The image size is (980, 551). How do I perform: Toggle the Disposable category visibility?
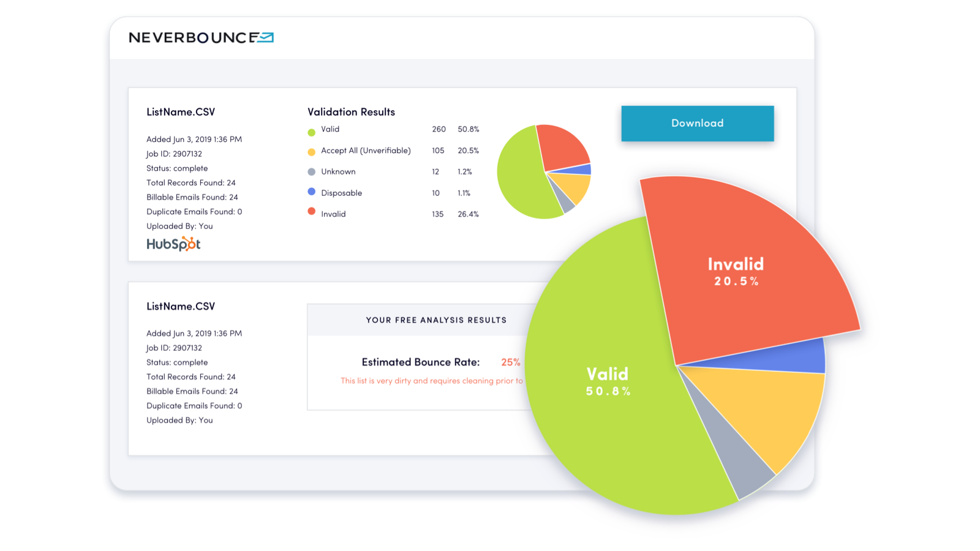pyautogui.click(x=341, y=193)
